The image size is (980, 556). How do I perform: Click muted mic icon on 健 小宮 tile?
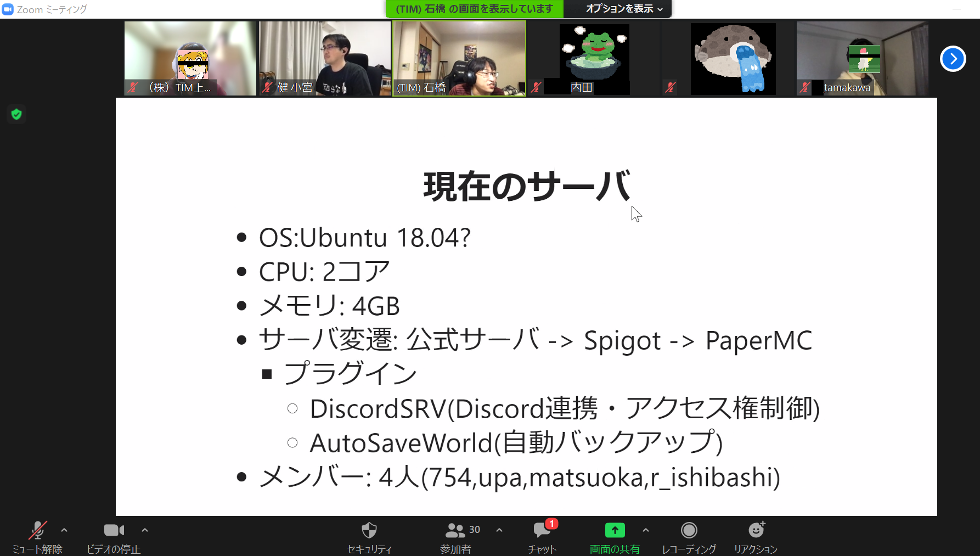coord(267,87)
